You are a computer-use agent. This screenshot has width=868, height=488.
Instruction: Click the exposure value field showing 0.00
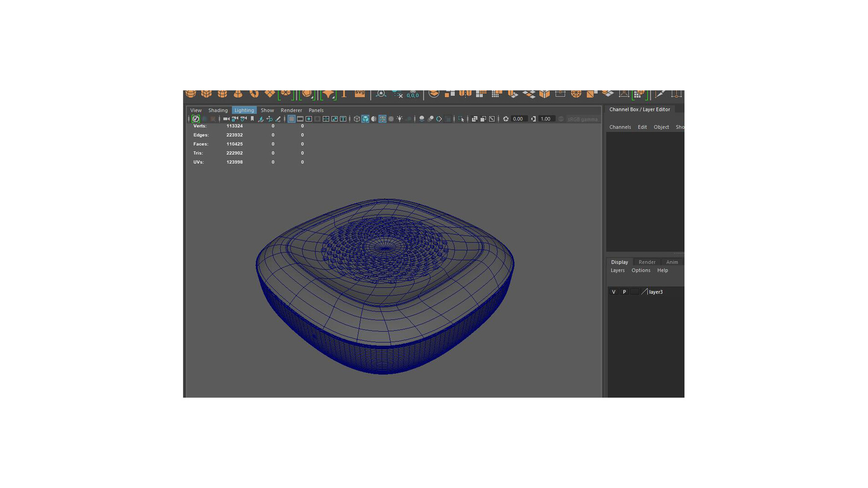point(517,119)
